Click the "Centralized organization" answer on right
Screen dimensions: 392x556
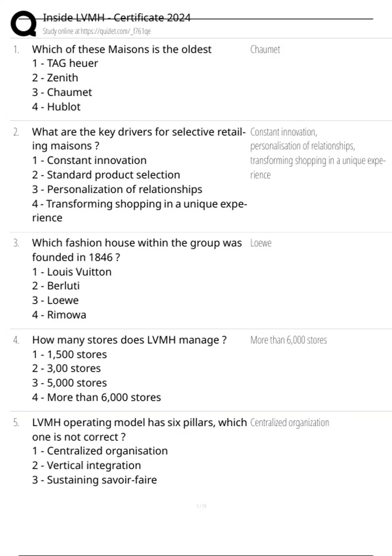[289, 423]
